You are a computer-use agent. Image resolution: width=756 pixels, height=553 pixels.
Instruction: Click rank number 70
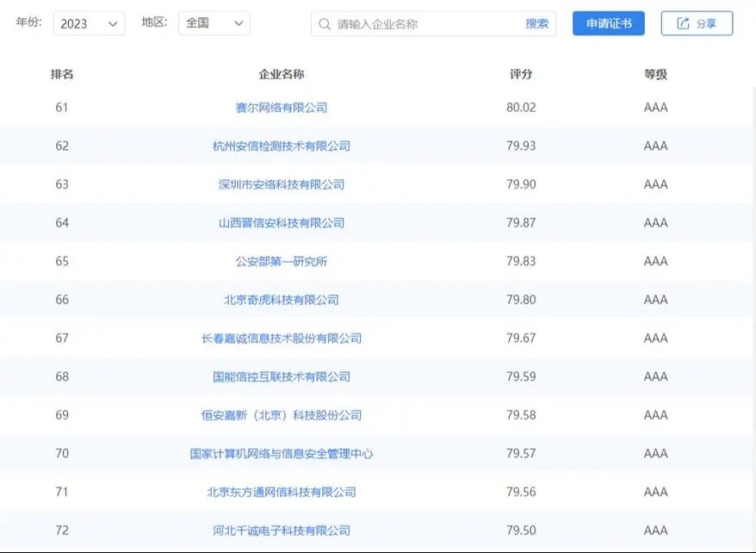62,454
